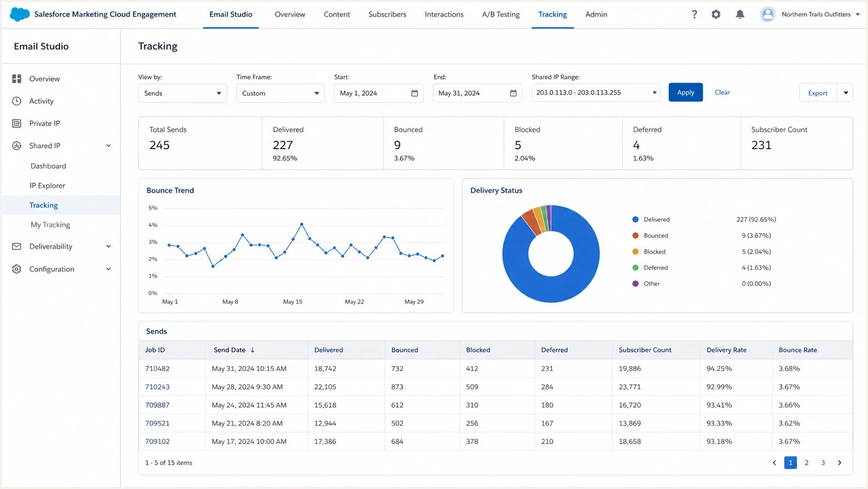Go to the previous page arrow
Viewport: 868px width, 489px height.
(774, 462)
